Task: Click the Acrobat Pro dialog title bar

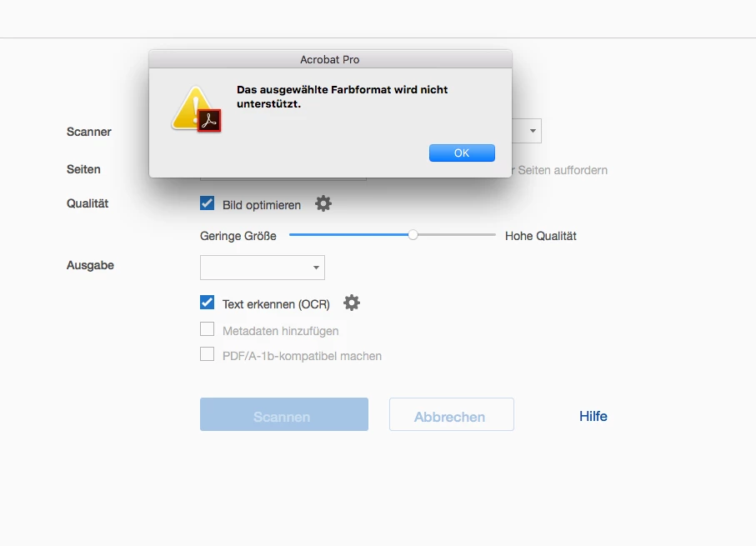Action: tap(330, 59)
